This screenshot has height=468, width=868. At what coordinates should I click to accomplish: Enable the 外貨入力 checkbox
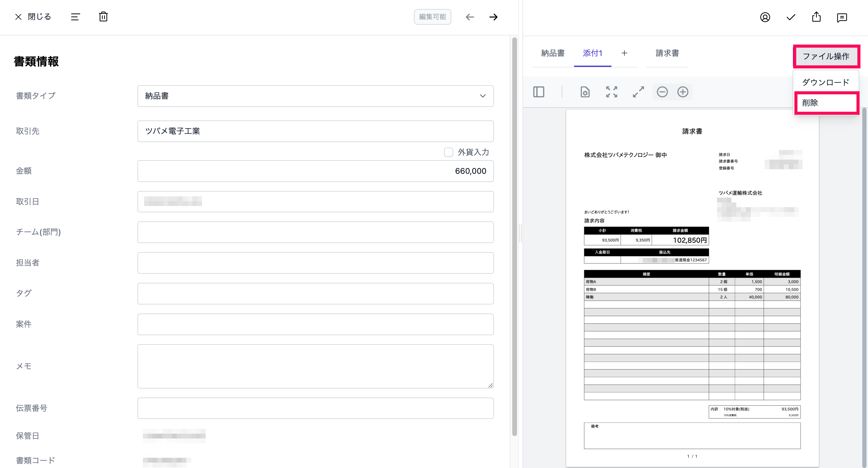pos(449,152)
